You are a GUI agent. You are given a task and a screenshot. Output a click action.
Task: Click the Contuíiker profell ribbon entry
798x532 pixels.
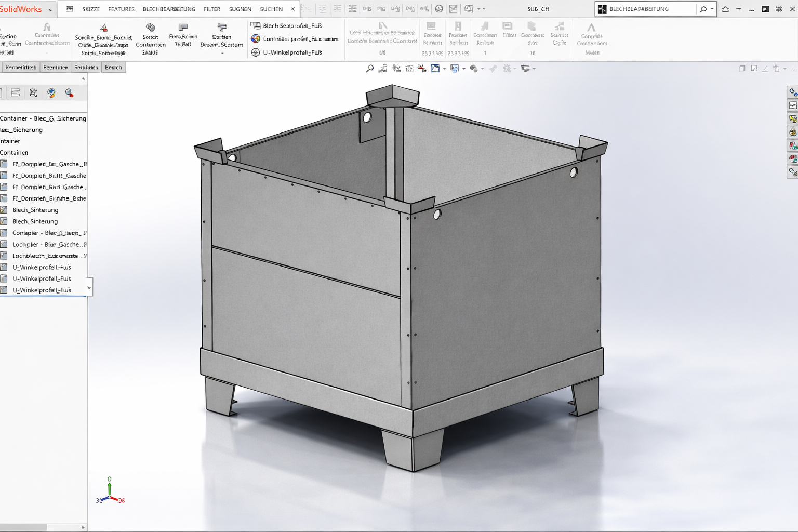(x=295, y=39)
